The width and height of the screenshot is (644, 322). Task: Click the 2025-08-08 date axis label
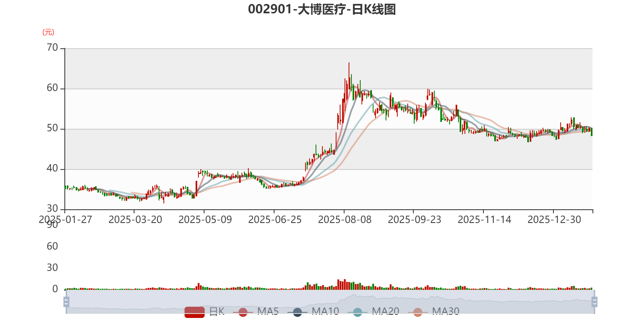[x=345, y=220]
